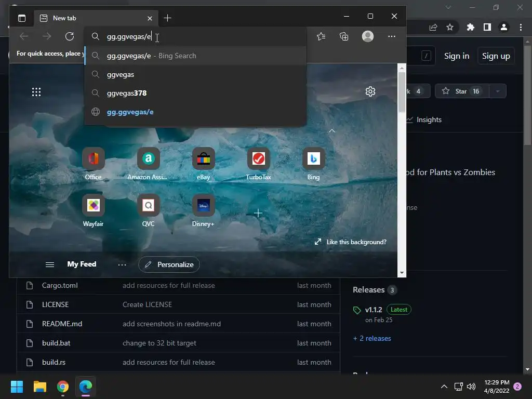
Task: Open Chrome three-dot menu
Action: 521,27
